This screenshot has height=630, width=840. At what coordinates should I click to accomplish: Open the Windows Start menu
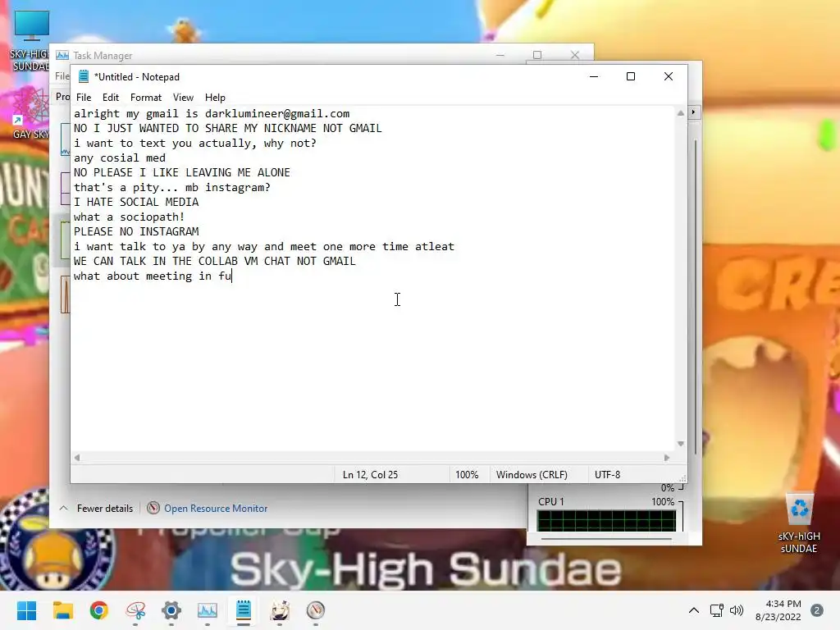pos(26,610)
